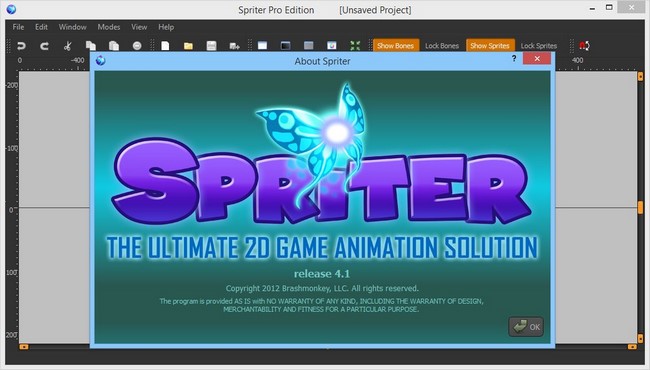The image size is (650, 370).
Task: Save project with floppy disk icon
Action: point(211,46)
